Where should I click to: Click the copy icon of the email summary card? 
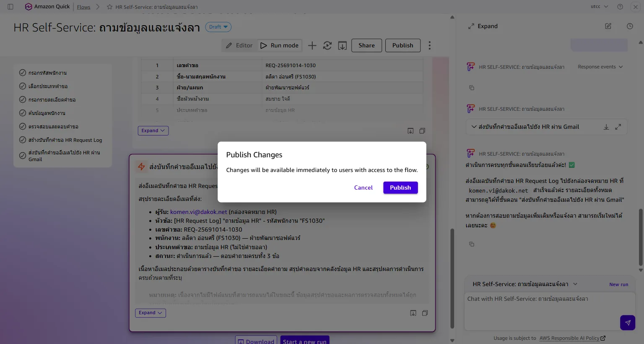tap(425, 313)
